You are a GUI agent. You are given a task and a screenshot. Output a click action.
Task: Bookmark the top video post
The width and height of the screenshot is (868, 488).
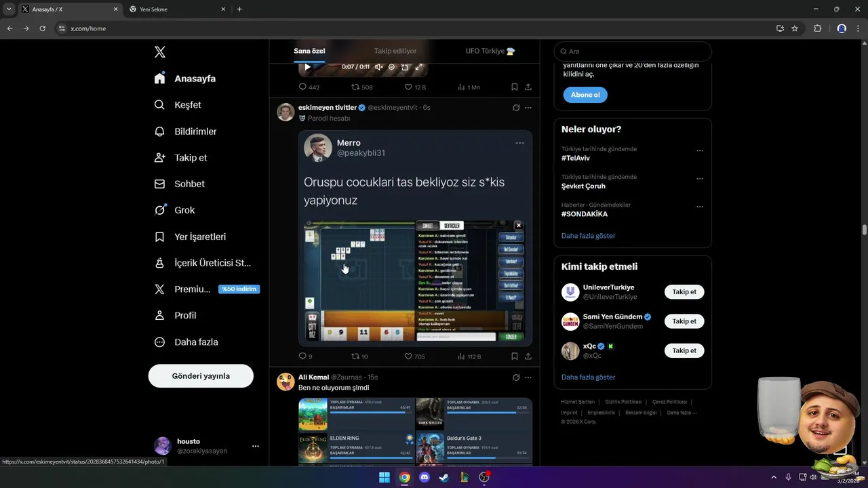[x=515, y=87]
